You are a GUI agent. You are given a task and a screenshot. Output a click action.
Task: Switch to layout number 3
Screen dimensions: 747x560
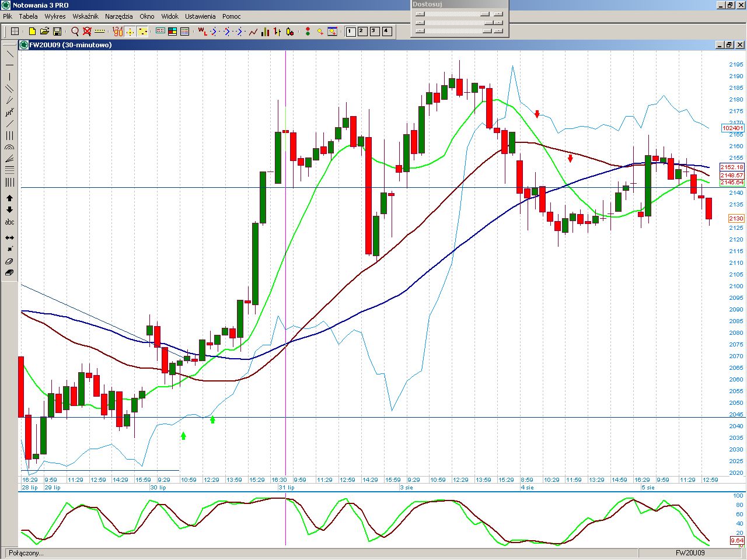pyautogui.click(x=375, y=32)
